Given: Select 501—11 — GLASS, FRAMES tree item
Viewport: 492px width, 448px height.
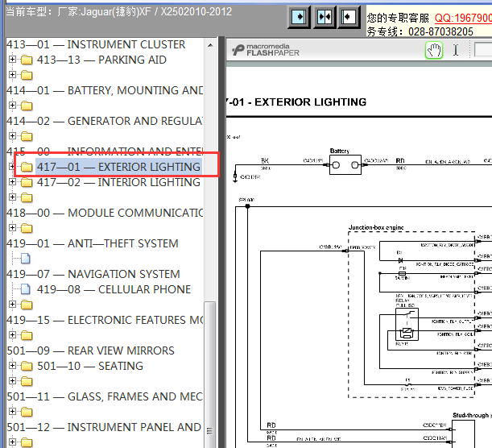Looking at the screenshot, I should (x=105, y=396).
